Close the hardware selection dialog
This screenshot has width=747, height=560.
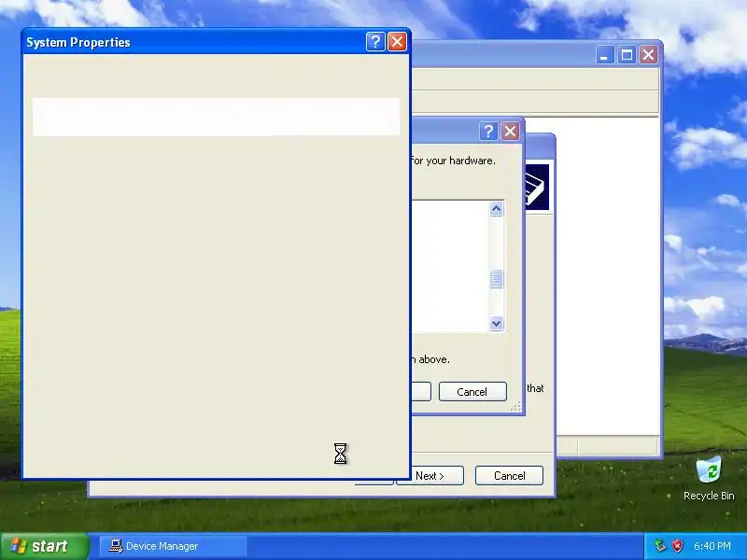[x=510, y=131]
